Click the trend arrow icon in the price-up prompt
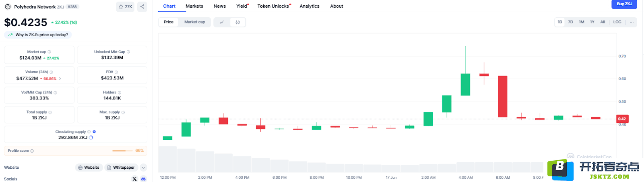This screenshot has width=644, height=182. click(10, 35)
